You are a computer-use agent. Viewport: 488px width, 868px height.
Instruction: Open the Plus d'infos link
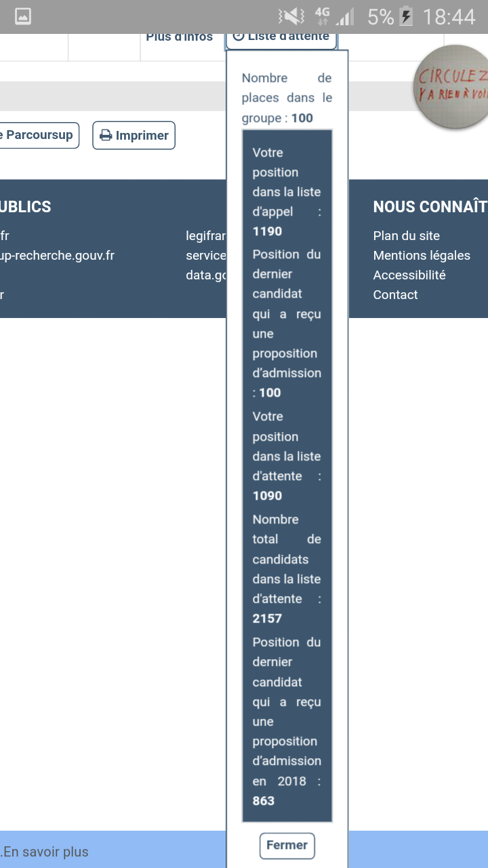click(179, 37)
